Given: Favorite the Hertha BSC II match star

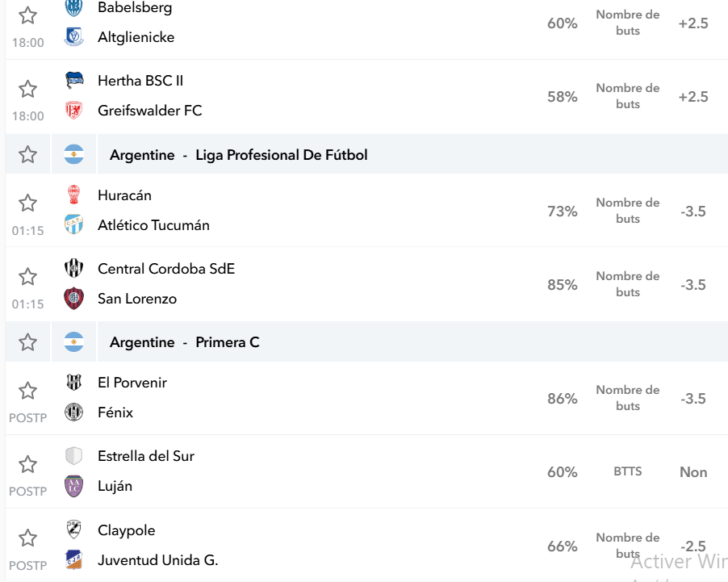Looking at the screenshot, I should pyautogui.click(x=28, y=89).
